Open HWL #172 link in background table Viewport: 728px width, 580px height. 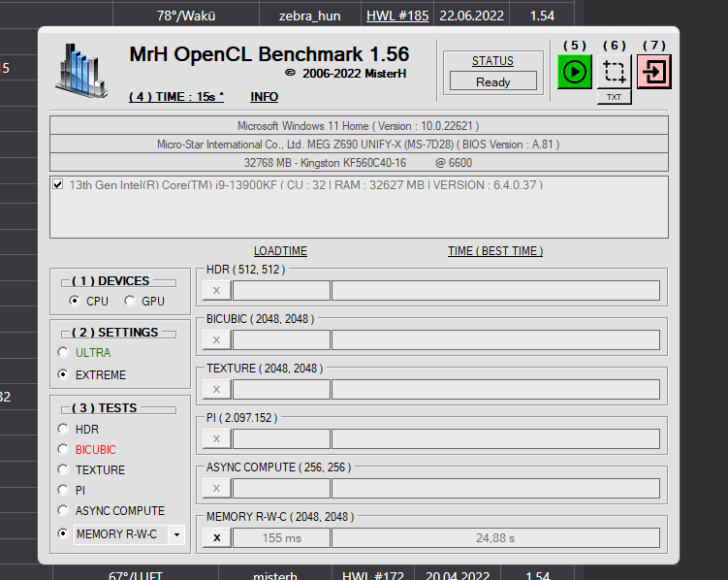[x=373, y=575]
